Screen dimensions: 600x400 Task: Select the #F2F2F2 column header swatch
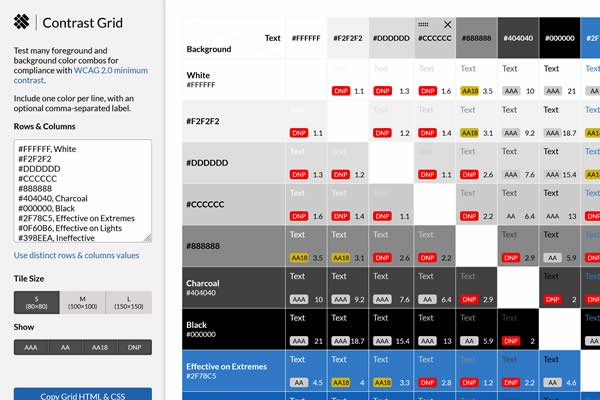[348, 38]
